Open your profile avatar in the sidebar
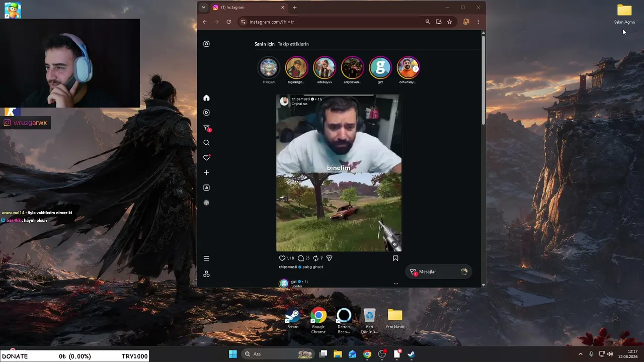 [x=206, y=203]
